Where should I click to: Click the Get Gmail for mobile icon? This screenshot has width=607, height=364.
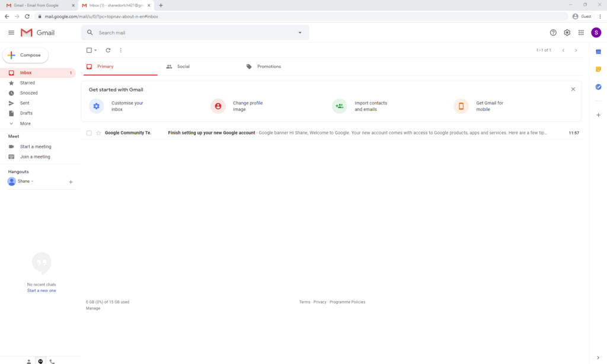pyautogui.click(x=461, y=106)
